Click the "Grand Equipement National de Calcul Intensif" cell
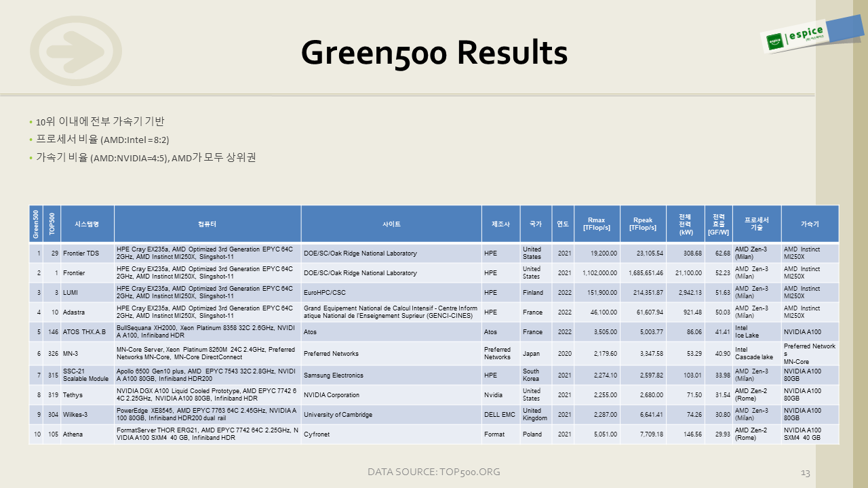Image resolution: width=868 pixels, height=488 pixels. click(x=391, y=312)
